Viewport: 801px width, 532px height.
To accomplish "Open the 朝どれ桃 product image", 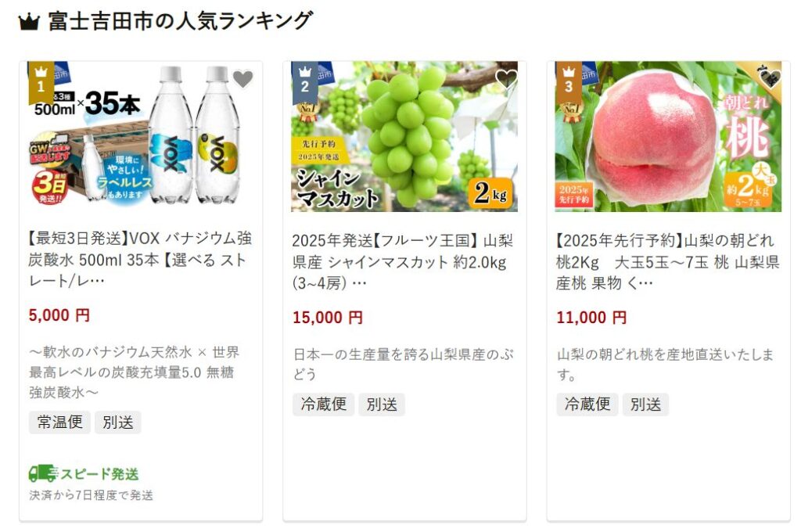I will (668, 136).
